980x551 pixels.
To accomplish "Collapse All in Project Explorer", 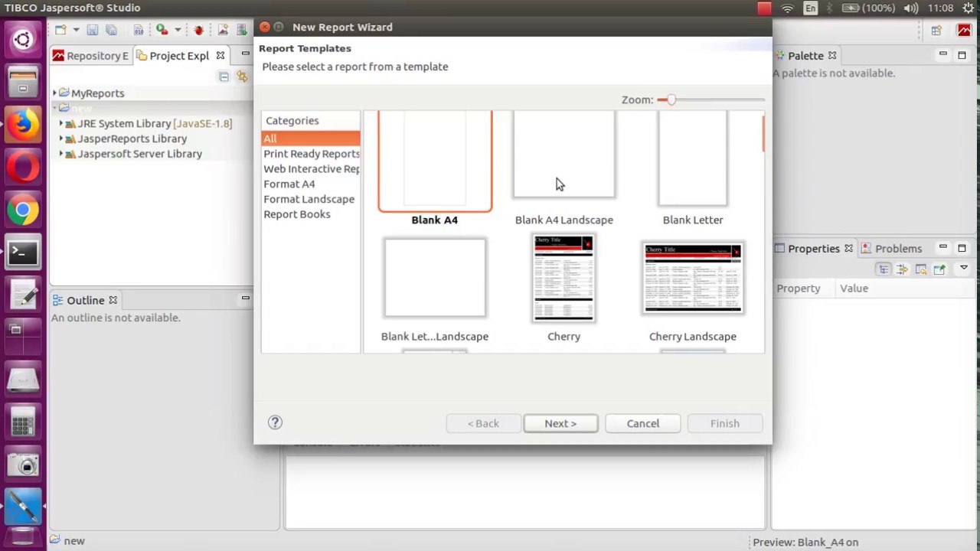I will [224, 77].
